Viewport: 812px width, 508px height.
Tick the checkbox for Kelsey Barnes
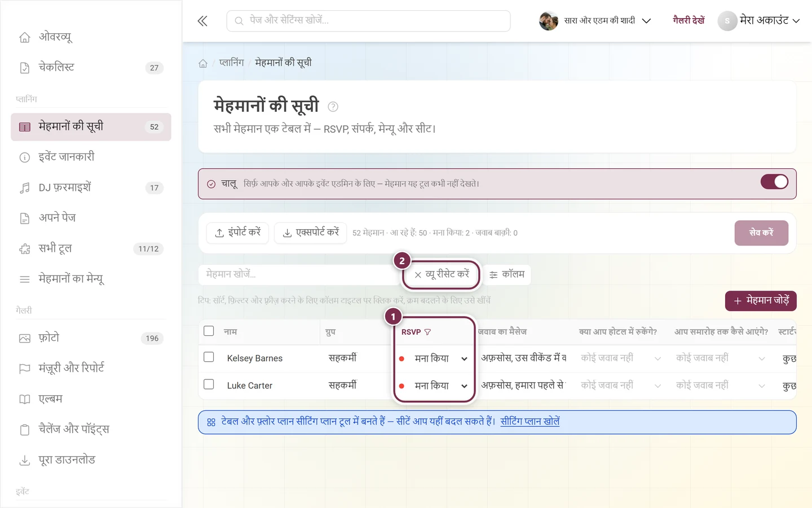click(x=209, y=357)
